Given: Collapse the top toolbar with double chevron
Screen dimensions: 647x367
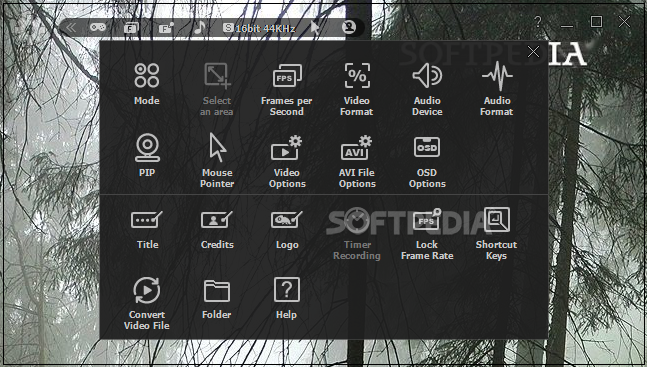Looking at the screenshot, I should coord(71,28).
